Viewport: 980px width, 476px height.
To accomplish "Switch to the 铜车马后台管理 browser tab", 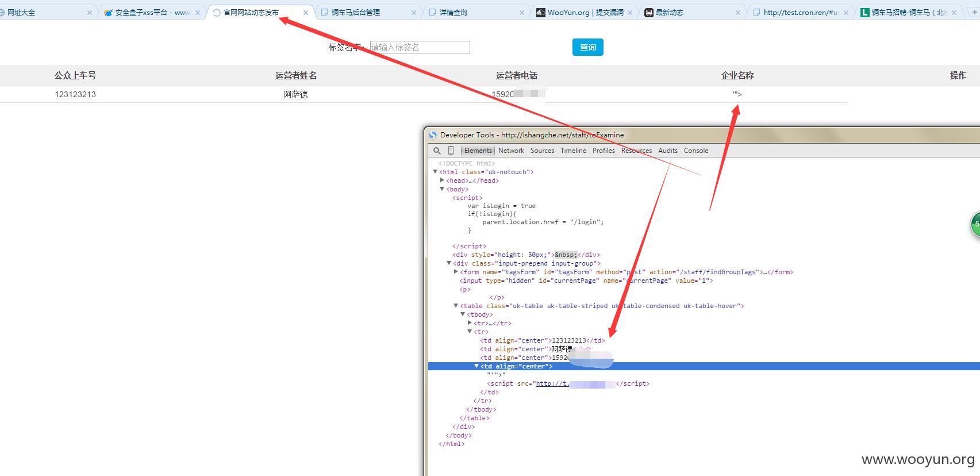I will 368,12.
